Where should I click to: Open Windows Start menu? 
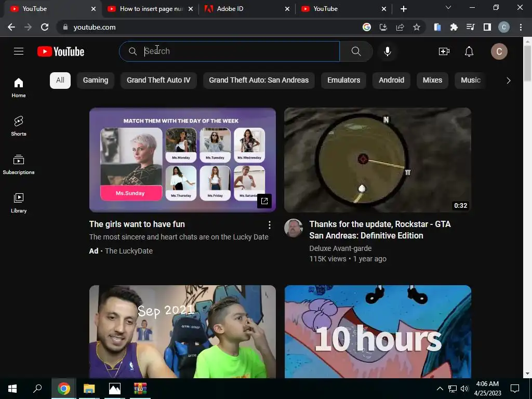[12, 389]
